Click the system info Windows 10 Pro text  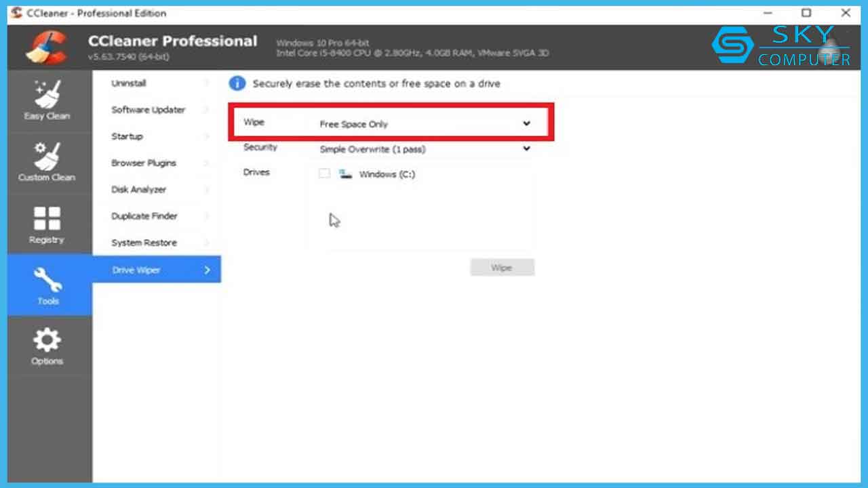click(323, 43)
